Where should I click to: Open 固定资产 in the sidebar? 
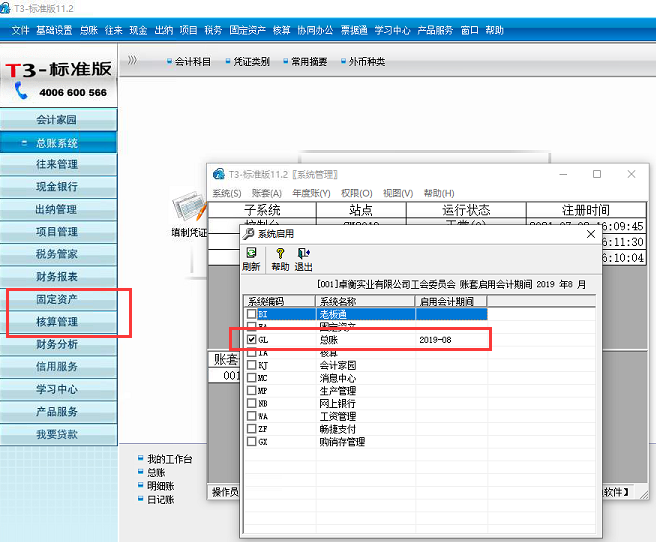click(x=58, y=299)
